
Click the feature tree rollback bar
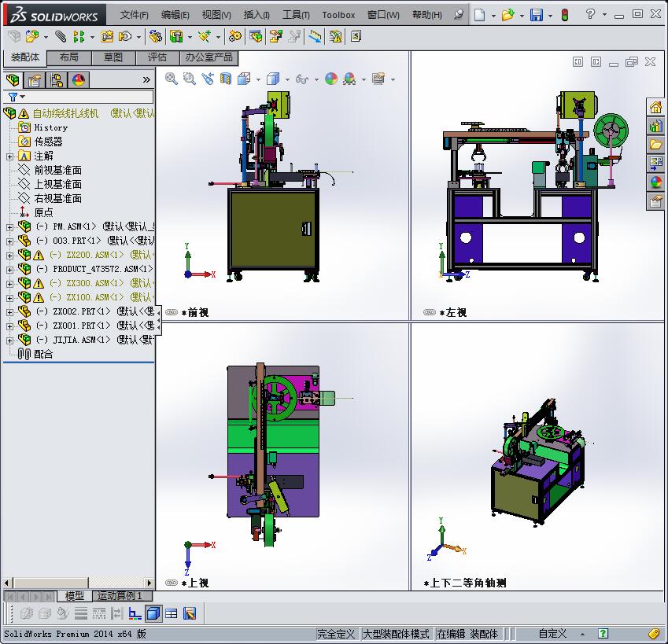tap(79, 362)
